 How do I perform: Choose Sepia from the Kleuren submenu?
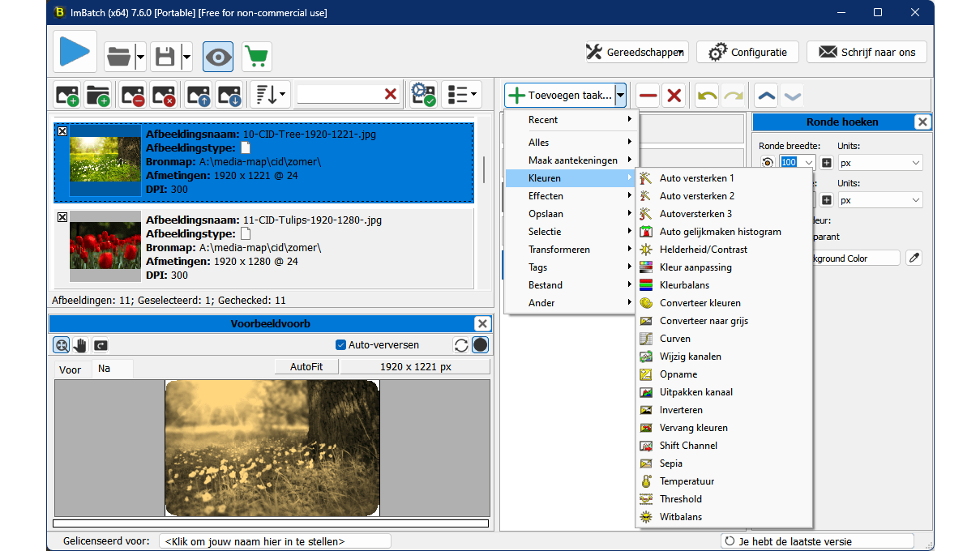(x=670, y=463)
